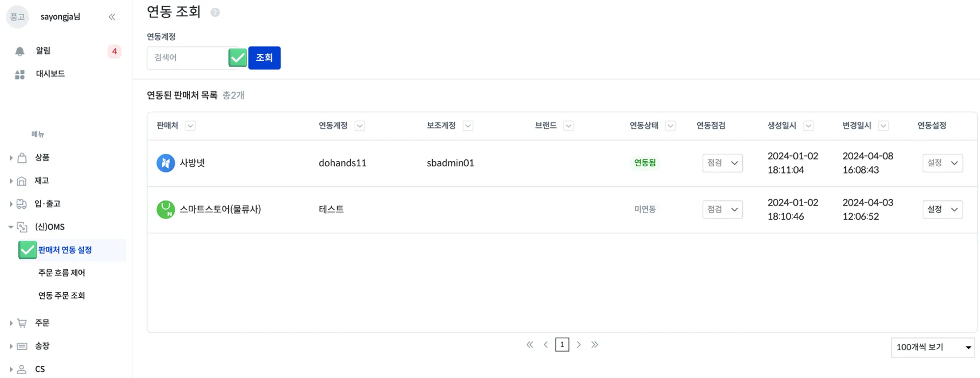Screen dimensions: 980x378
Task: Open the 판매처 column filter dropdown
Action: click(191, 126)
